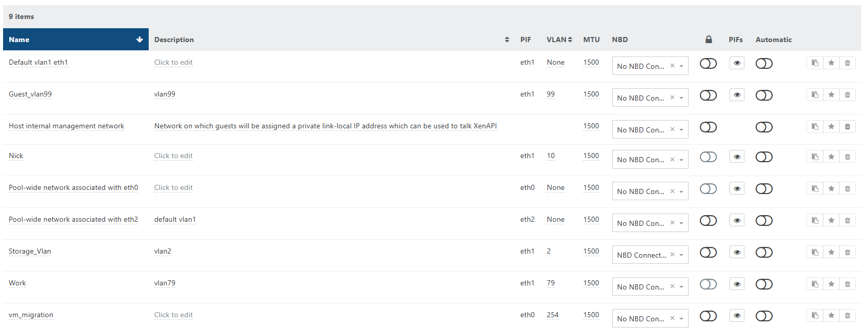868x328 pixels.
Task: Clear NBD selection with X for Storage_Vlan
Action: pos(672,255)
